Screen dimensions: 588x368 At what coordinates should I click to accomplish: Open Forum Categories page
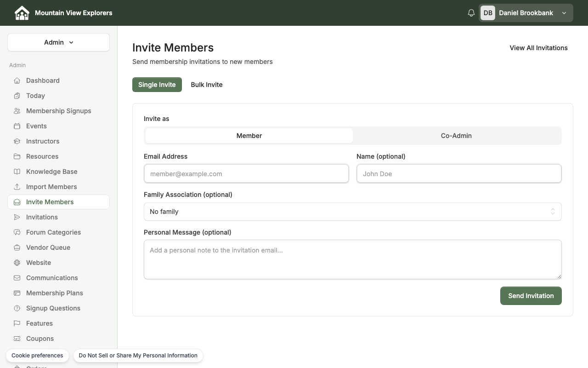click(x=58, y=232)
